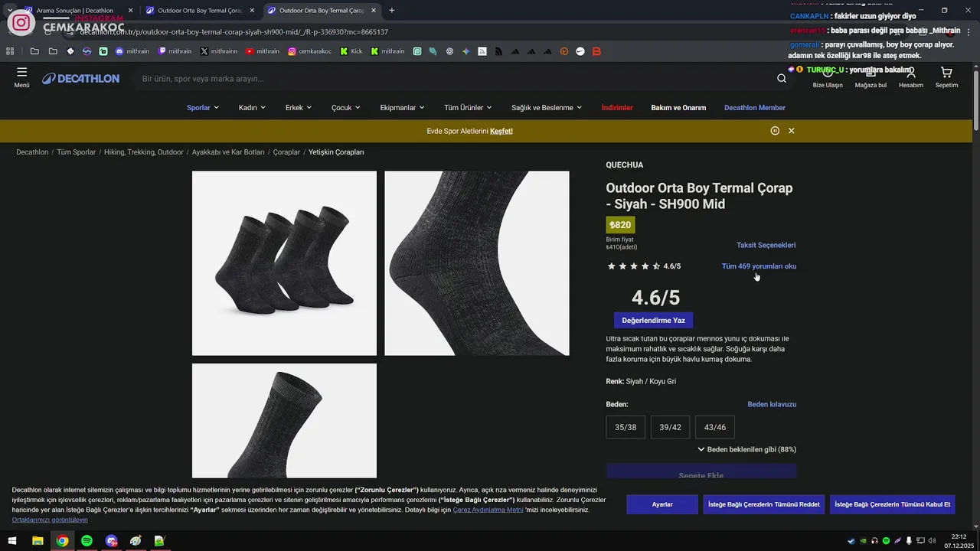Go to Hiking, Trekking, Outdoor breadcrumb
The height and width of the screenshot is (551, 980).
point(144,152)
